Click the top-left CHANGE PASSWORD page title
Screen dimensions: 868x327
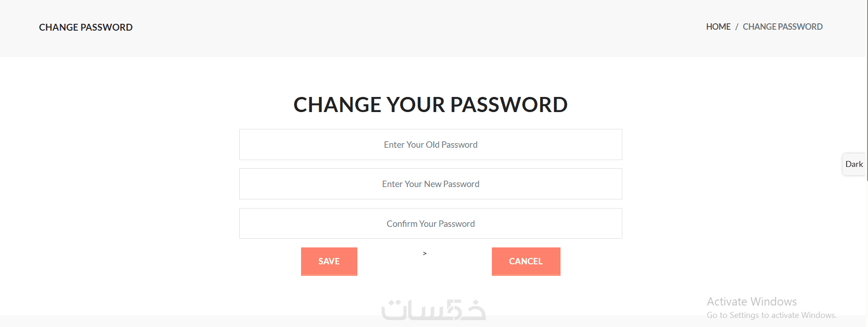point(86,27)
